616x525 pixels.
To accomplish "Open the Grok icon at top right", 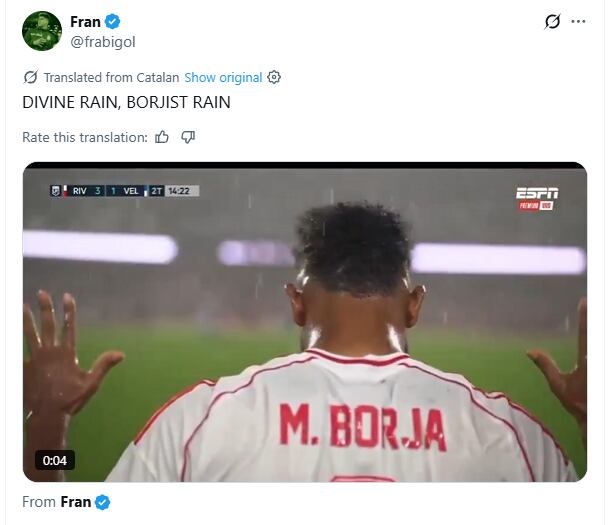I will pos(552,22).
